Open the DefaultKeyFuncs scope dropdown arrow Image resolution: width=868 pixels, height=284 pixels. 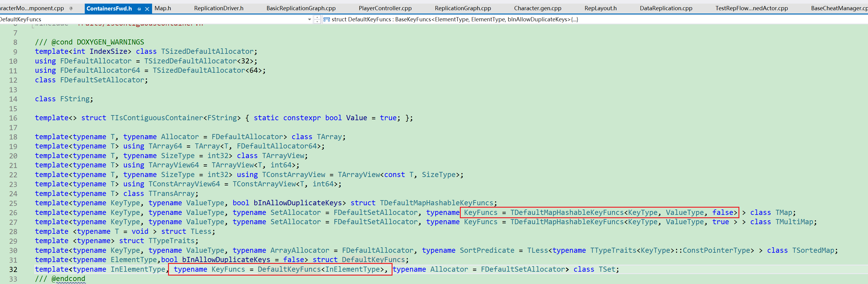pos(310,20)
